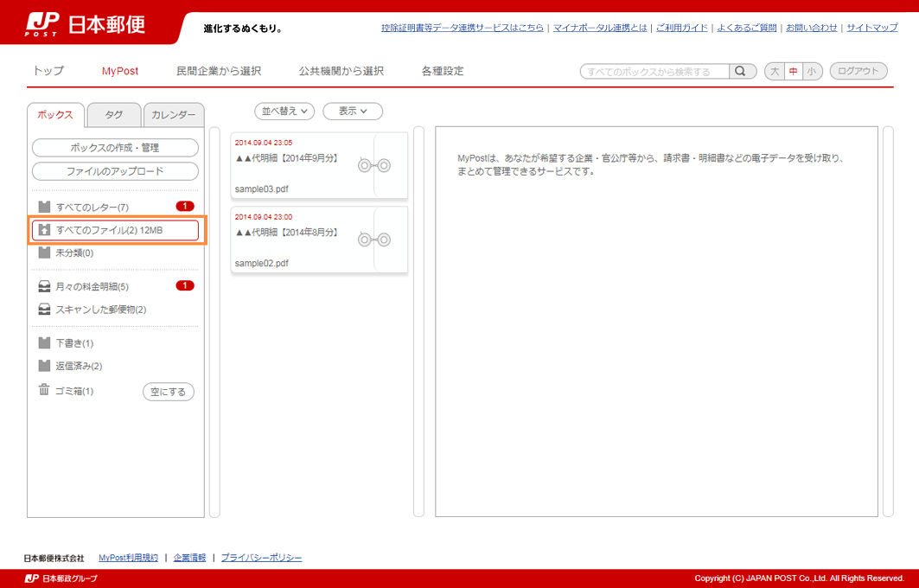The image size is (919, 588).
Task: Select すべてのレター(7) box label
Action: (92, 207)
